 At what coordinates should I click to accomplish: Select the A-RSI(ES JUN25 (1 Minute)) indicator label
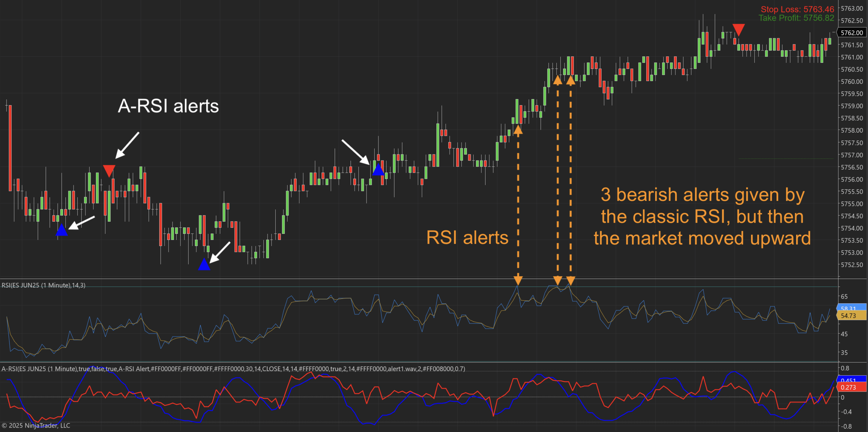(233, 369)
